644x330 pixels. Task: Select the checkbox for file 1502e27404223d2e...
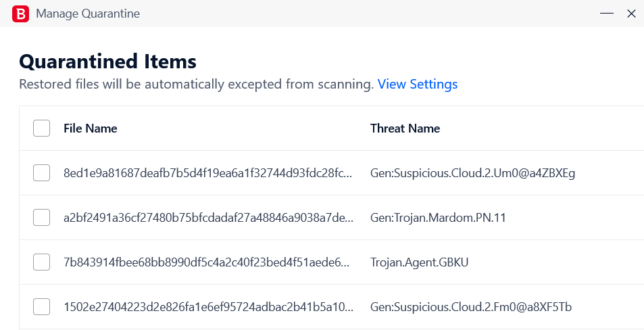[41, 307]
